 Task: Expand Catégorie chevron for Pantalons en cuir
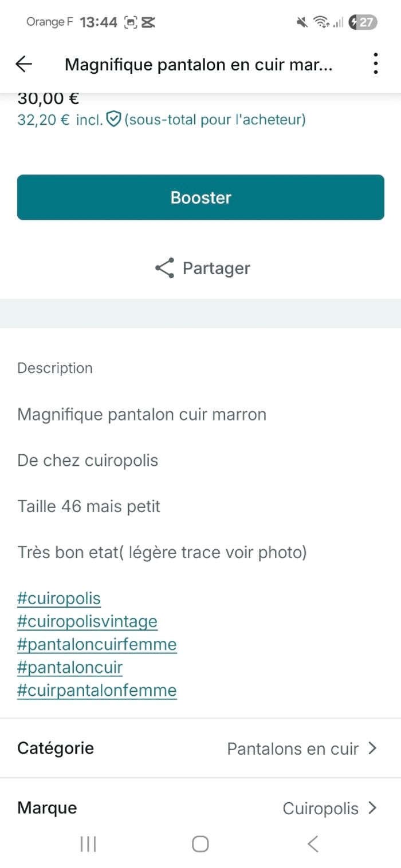[372, 748]
